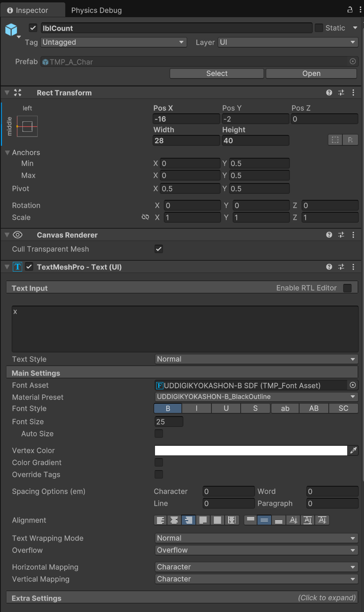This screenshot has width=364, height=612.
Task: Switch to Physics Debug tab
Action: click(x=96, y=10)
